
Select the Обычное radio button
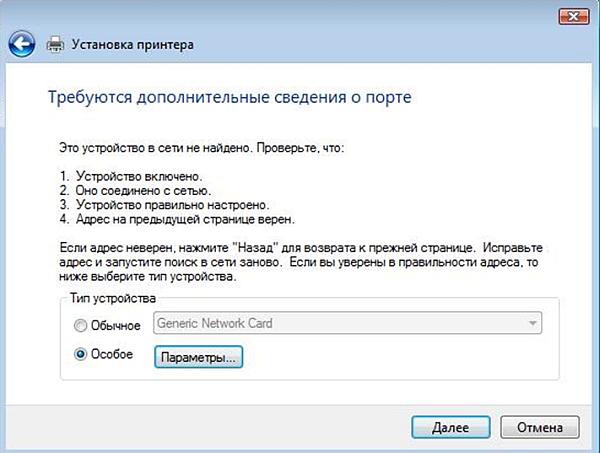tap(81, 323)
